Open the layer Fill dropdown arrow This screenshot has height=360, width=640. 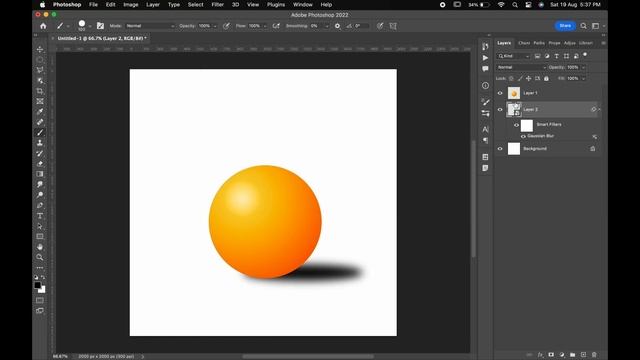(583, 78)
